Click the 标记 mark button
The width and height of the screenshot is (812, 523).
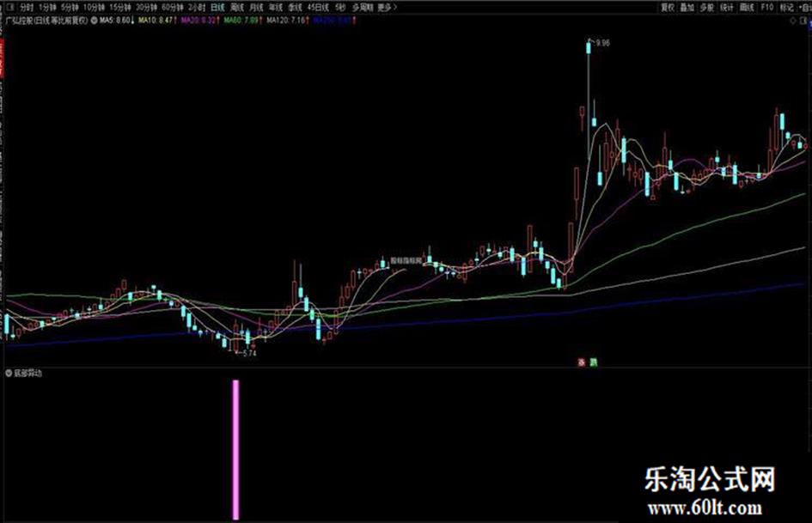coord(786,7)
